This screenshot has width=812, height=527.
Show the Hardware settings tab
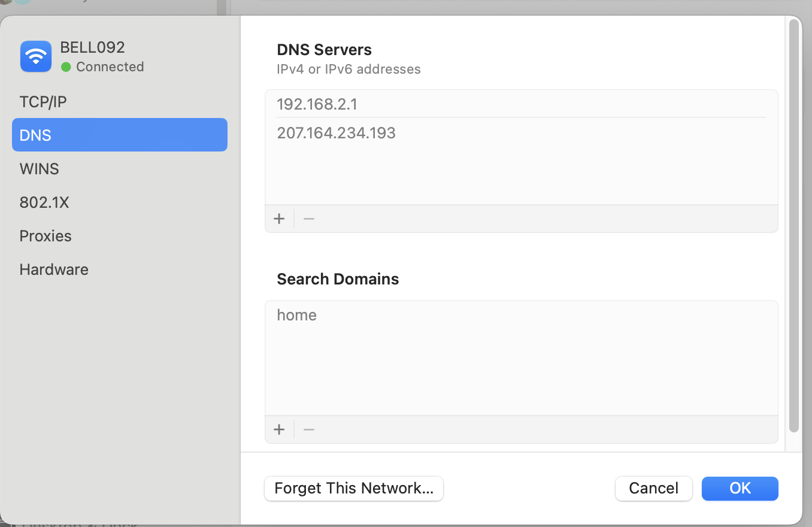[x=120, y=269]
